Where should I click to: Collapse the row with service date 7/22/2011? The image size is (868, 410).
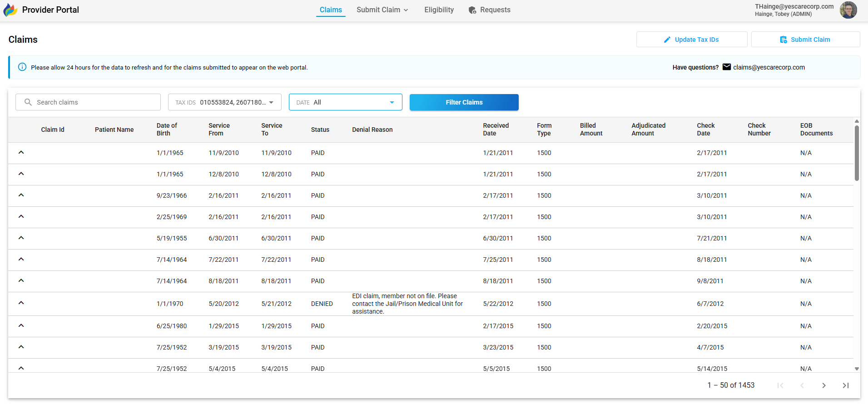pyautogui.click(x=21, y=259)
